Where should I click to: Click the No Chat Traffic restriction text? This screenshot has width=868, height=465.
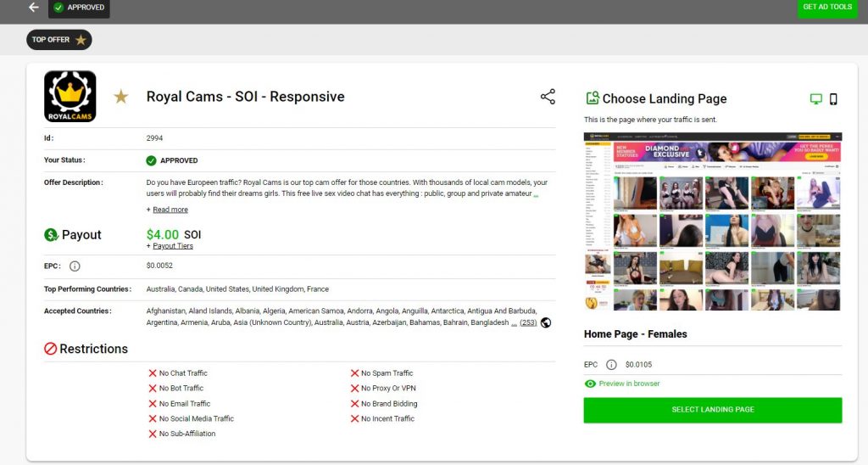(183, 373)
